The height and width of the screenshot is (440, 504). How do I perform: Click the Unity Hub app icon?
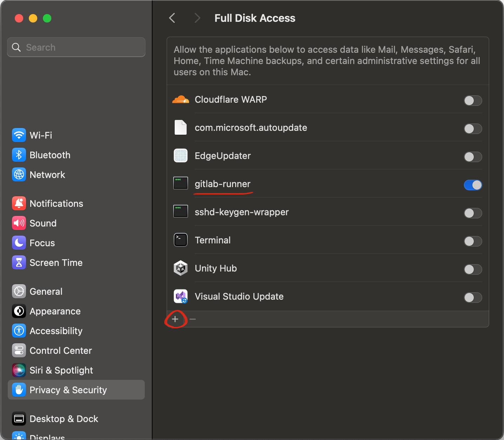click(181, 268)
